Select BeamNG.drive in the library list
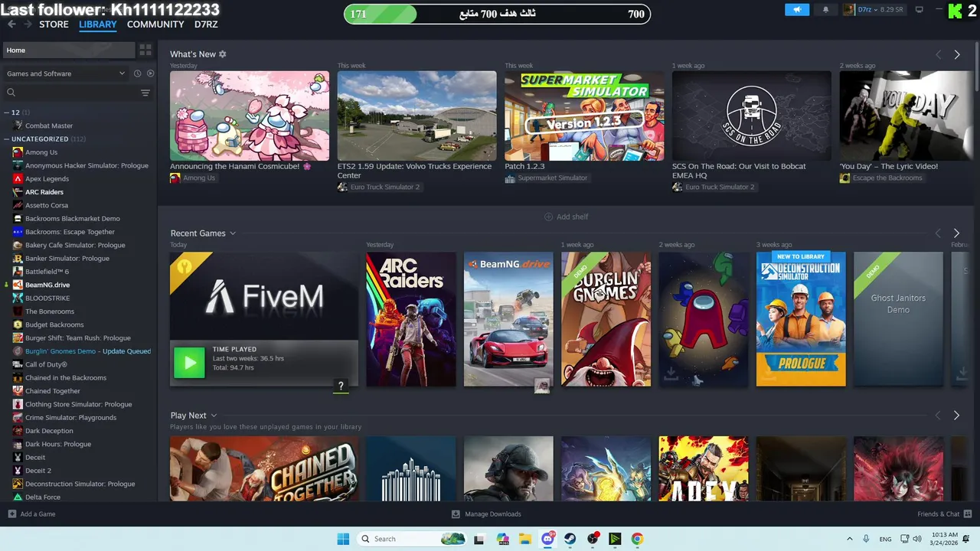The width and height of the screenshot is (980, 551). click(x=47, y=285)
